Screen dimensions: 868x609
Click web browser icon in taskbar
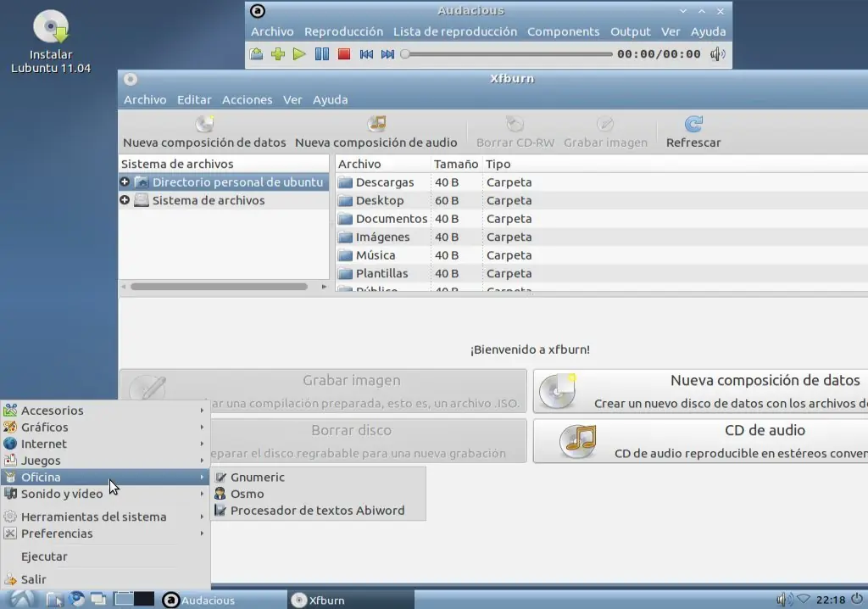(77, 600)
